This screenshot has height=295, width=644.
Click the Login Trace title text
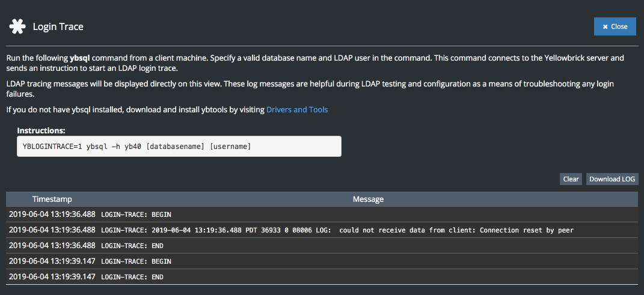(58, 26)
